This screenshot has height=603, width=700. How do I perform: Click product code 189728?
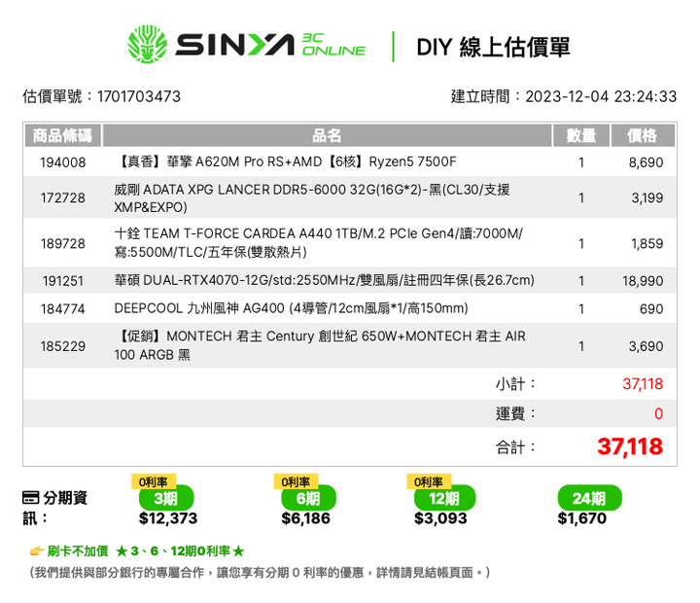tap(63, 243)
